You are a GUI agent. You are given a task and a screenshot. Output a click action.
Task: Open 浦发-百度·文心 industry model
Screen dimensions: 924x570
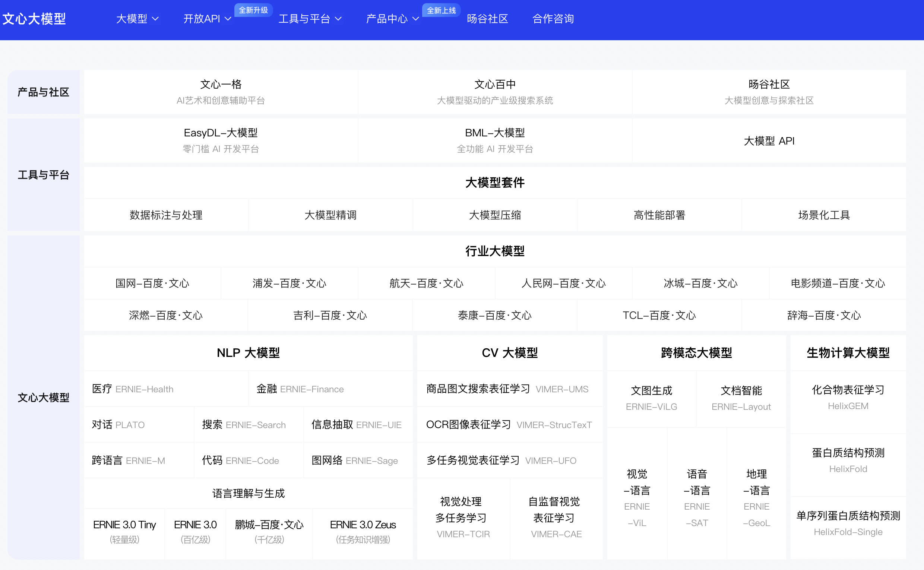[x=289, y=283]
